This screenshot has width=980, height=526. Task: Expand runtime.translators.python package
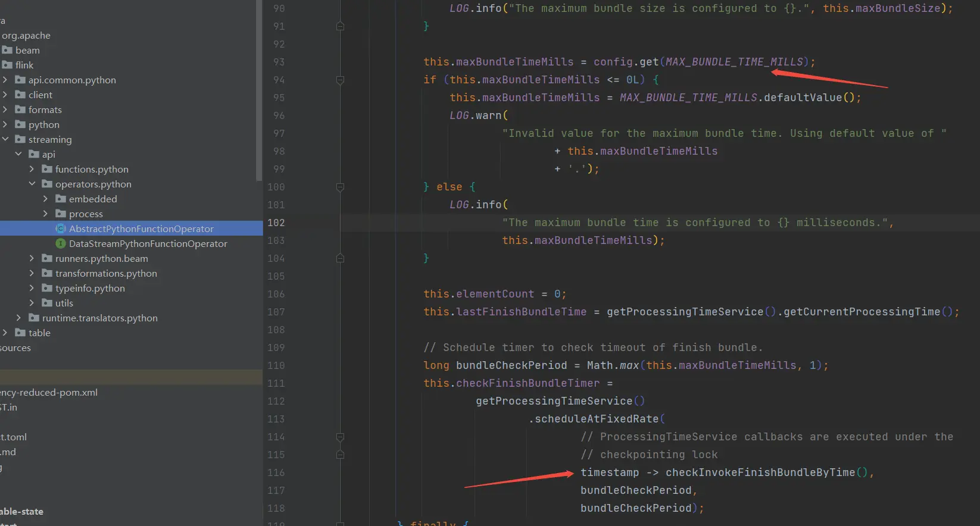click(18, 318)
